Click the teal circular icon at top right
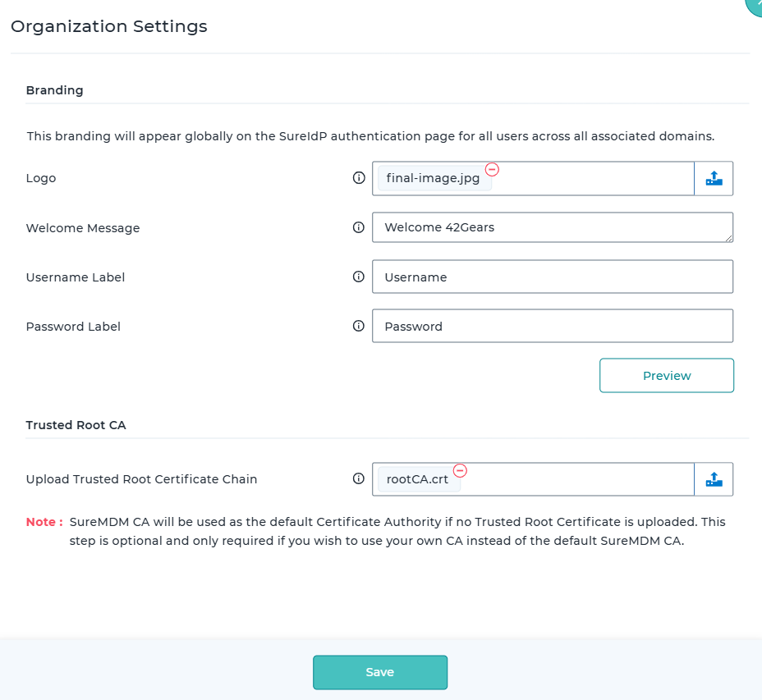This screenshot has height=700, width=762. (755, 4)
